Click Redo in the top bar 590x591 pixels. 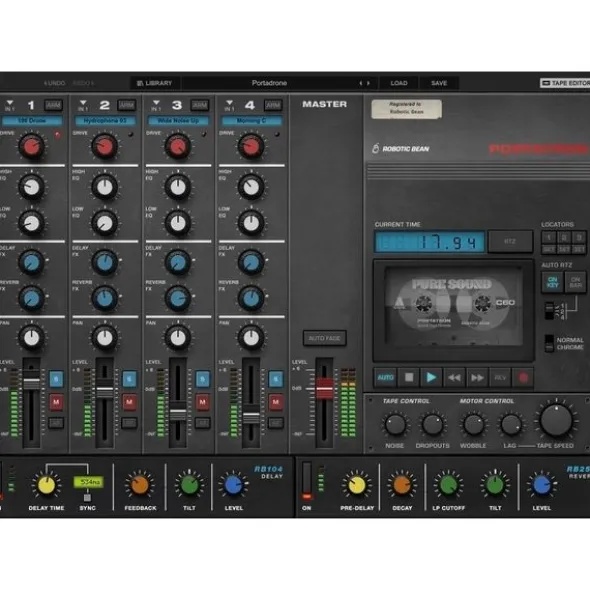coord(83,83)
